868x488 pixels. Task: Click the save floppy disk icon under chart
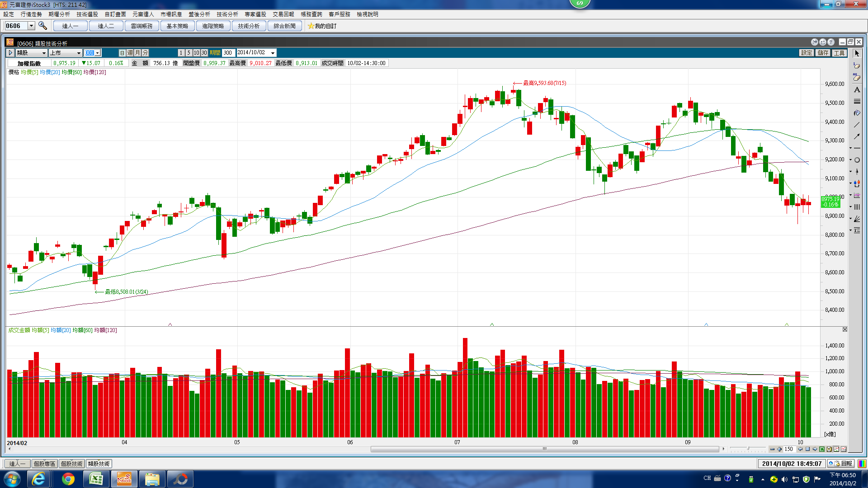[x=829, y=449]
